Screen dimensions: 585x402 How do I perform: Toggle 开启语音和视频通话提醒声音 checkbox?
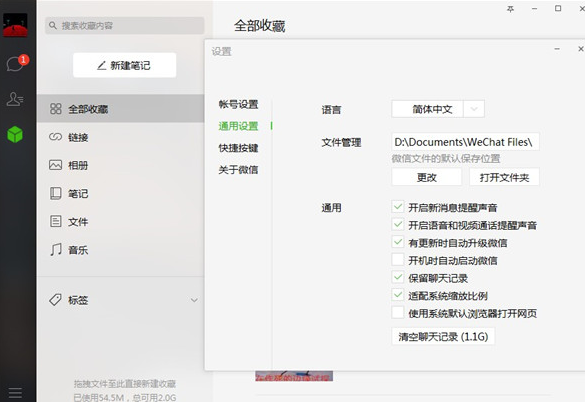398,225
